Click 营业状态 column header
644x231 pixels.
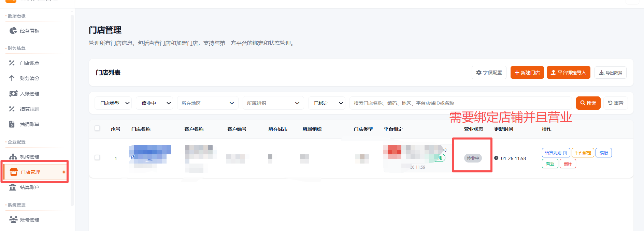[x=474, y=129]
